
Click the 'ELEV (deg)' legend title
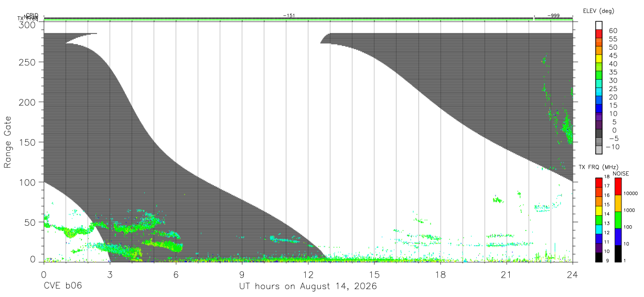tap(598, 10)
